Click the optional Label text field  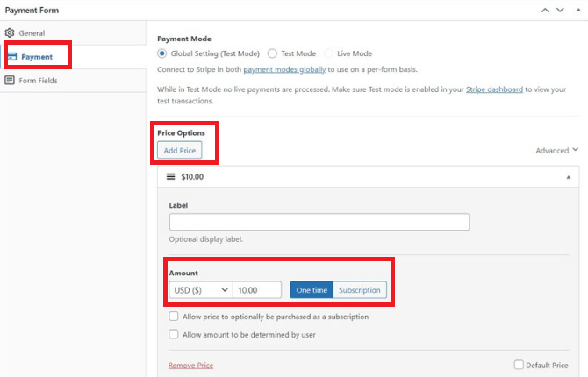[319, 222]
